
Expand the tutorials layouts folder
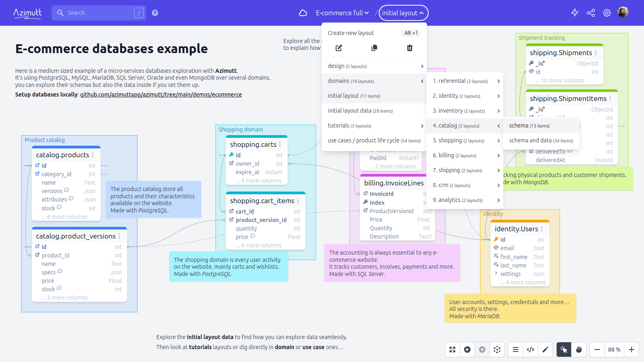(374, 125)
